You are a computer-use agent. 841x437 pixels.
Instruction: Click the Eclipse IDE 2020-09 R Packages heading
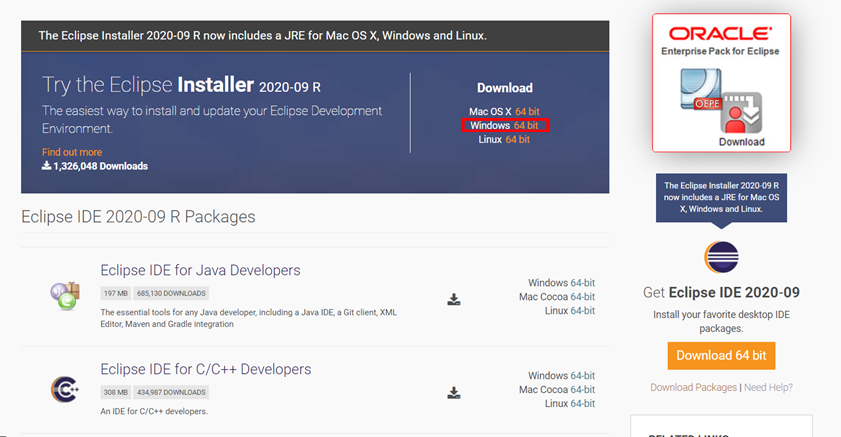pos(138,217)
